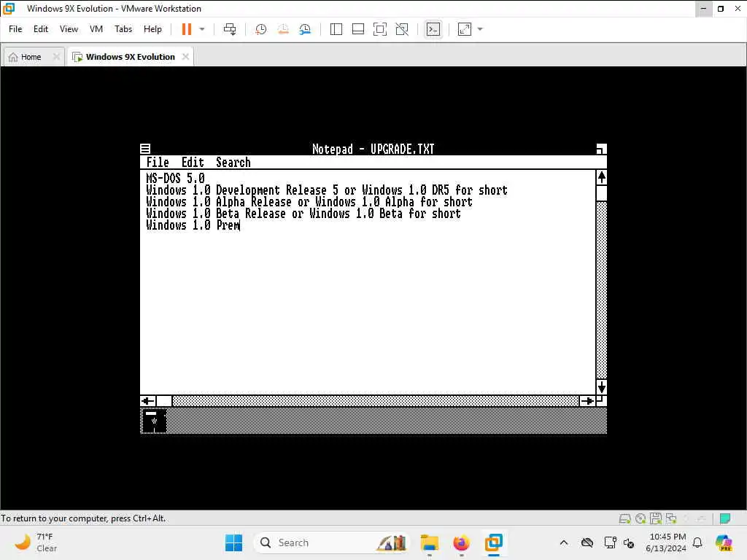This screenshot has width=747, height=560.
Task: Click Notepad scroll up arrow
Action: click(601, 178)
